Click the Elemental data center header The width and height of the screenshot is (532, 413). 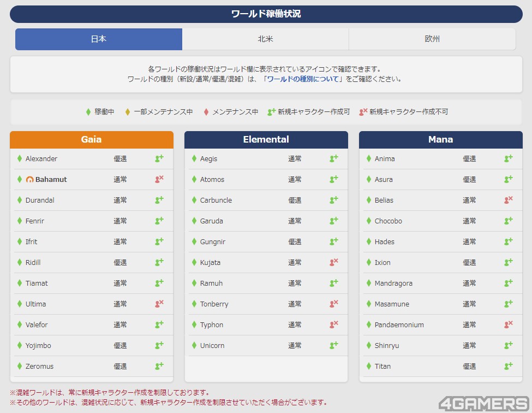(x=266, y=140)
